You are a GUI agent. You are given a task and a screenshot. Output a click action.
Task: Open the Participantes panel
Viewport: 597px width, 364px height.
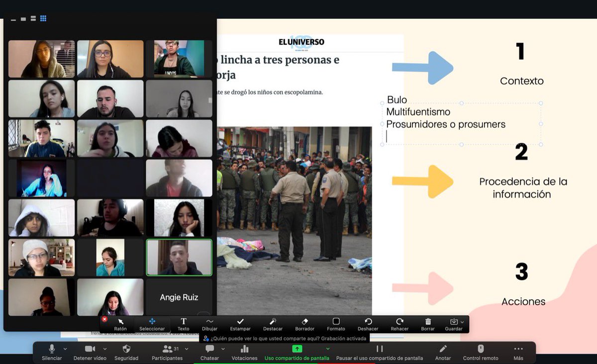(167, 352)
